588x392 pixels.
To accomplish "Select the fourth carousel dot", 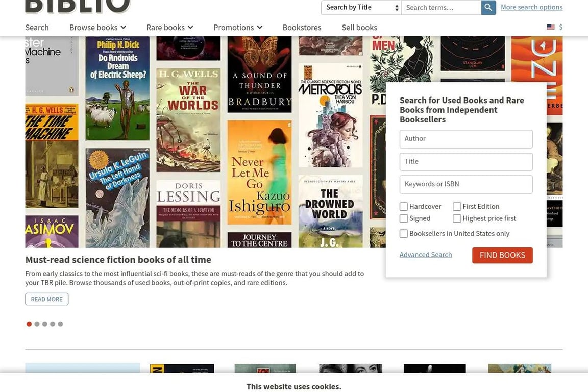I will pyautogui.click(x=53, y=324).
